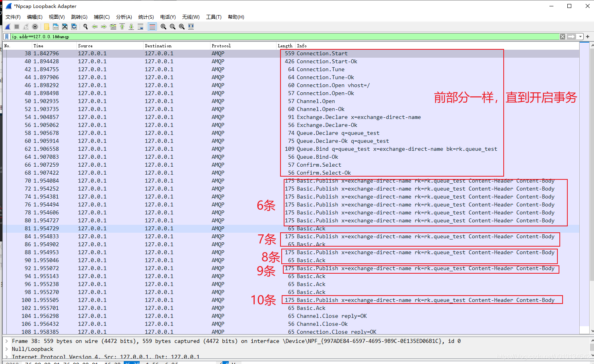Stop the running capture

pyautogui.click(x=17, y=27)
